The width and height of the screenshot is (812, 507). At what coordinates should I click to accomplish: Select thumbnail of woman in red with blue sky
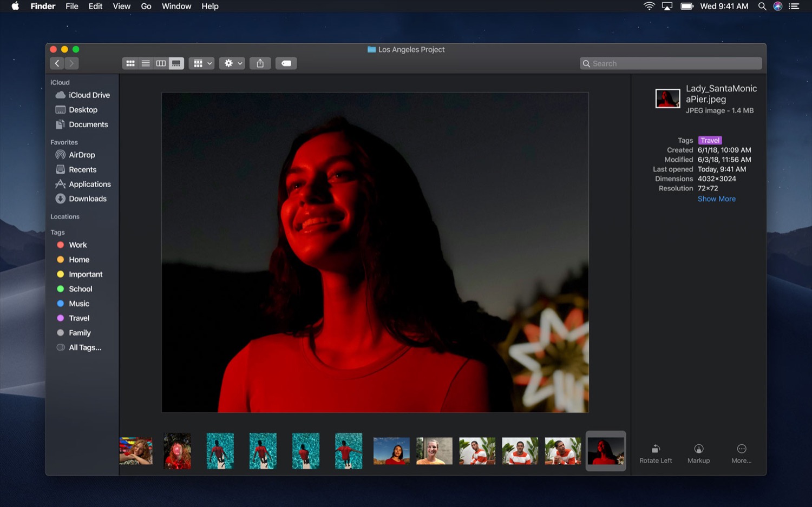coord(391,451)
